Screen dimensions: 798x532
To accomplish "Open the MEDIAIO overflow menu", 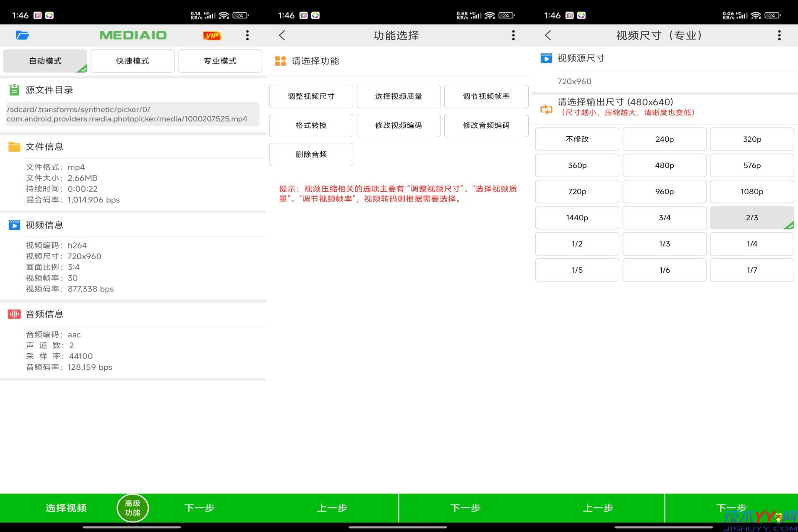I will coord(247,35).
